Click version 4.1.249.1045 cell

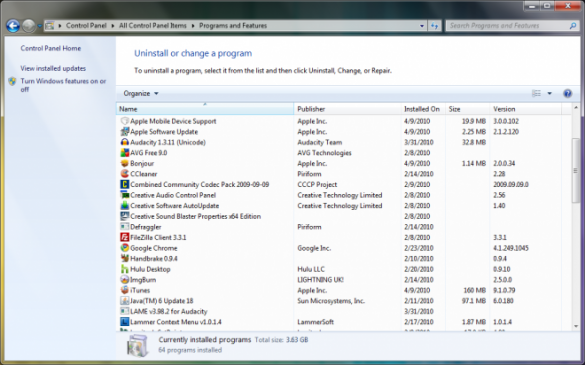tap(511, 248)
